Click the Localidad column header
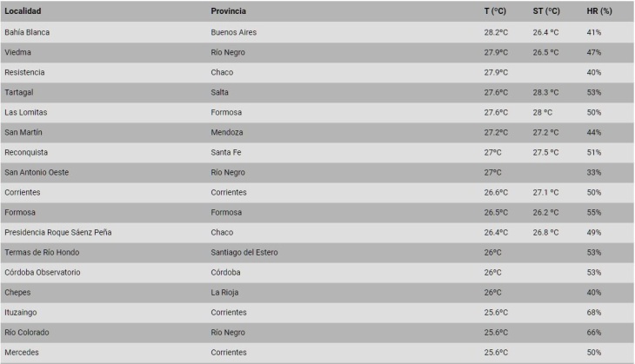Image resolution: width=635 pixels, height=364 pixels. pos(23,11)
